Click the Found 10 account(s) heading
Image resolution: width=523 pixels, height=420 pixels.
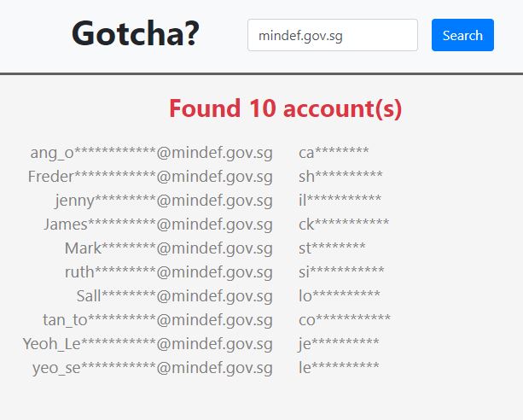pos(285,108)
